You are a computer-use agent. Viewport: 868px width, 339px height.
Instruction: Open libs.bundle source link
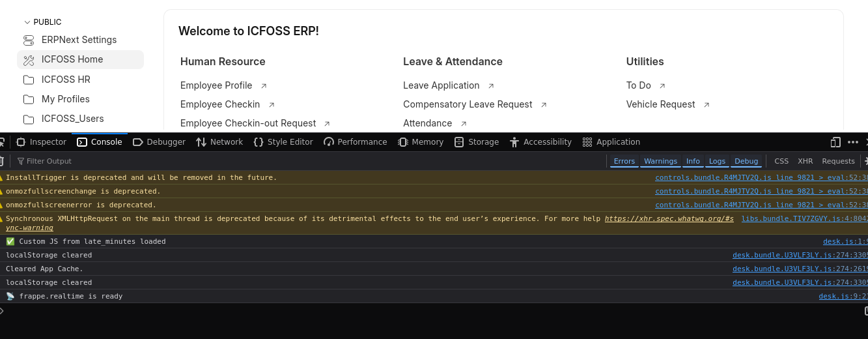tap(805, 219)
